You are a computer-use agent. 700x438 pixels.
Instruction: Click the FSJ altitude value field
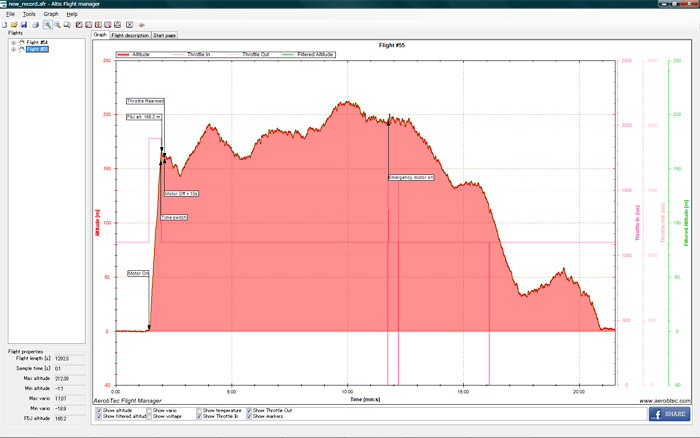pos(69,419)
